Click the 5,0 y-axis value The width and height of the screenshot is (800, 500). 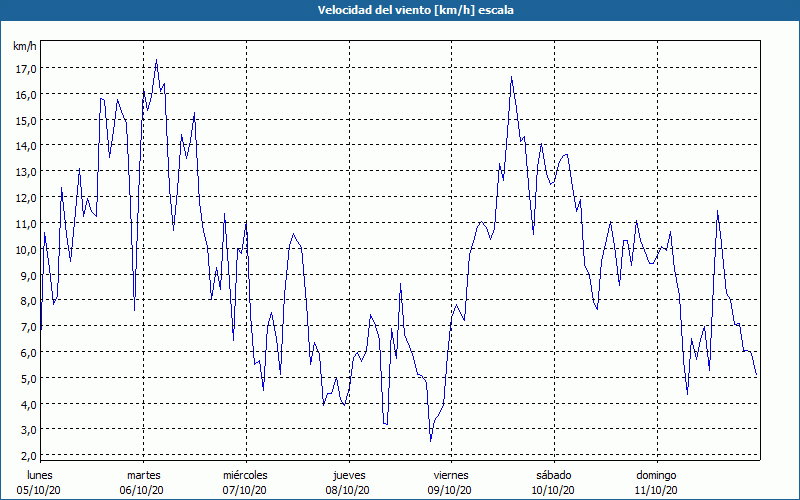point(28,379)
